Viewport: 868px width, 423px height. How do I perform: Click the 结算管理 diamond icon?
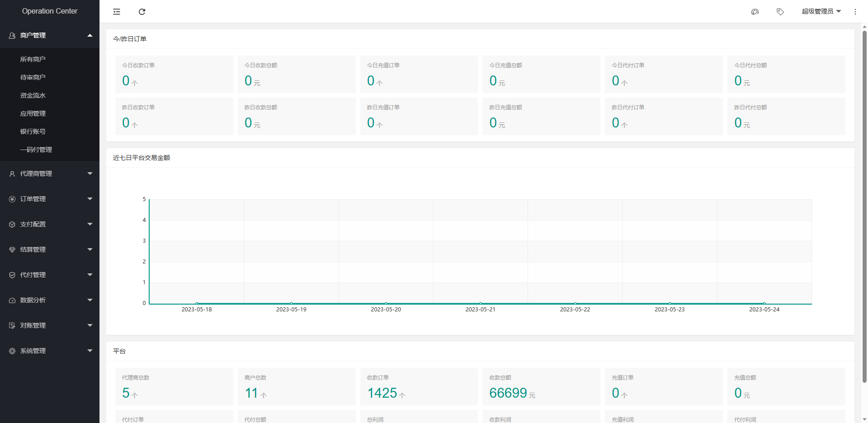pos(12,249)
